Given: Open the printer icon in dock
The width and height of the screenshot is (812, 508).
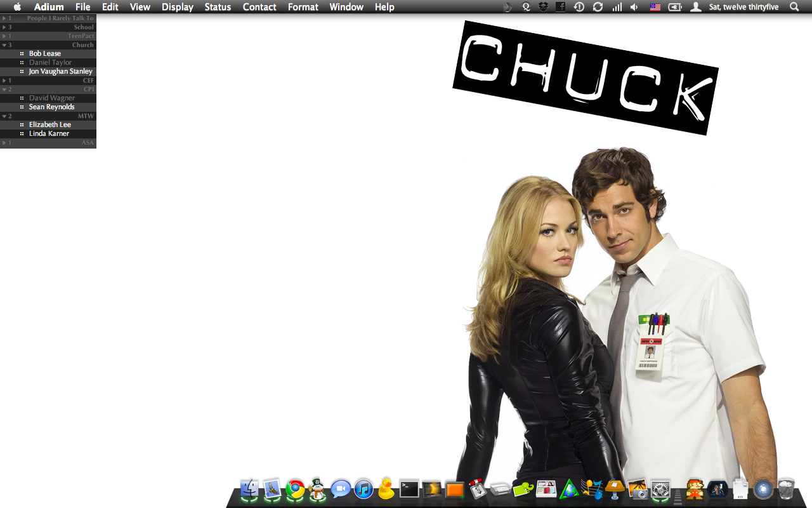Looking at the screenshot, I should (501, 490).
